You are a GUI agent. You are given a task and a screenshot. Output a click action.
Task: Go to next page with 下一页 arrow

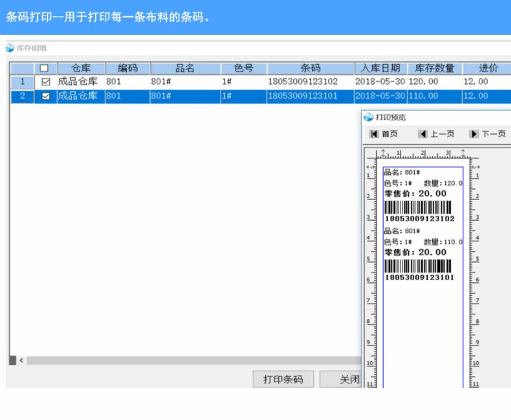[474, 134]
